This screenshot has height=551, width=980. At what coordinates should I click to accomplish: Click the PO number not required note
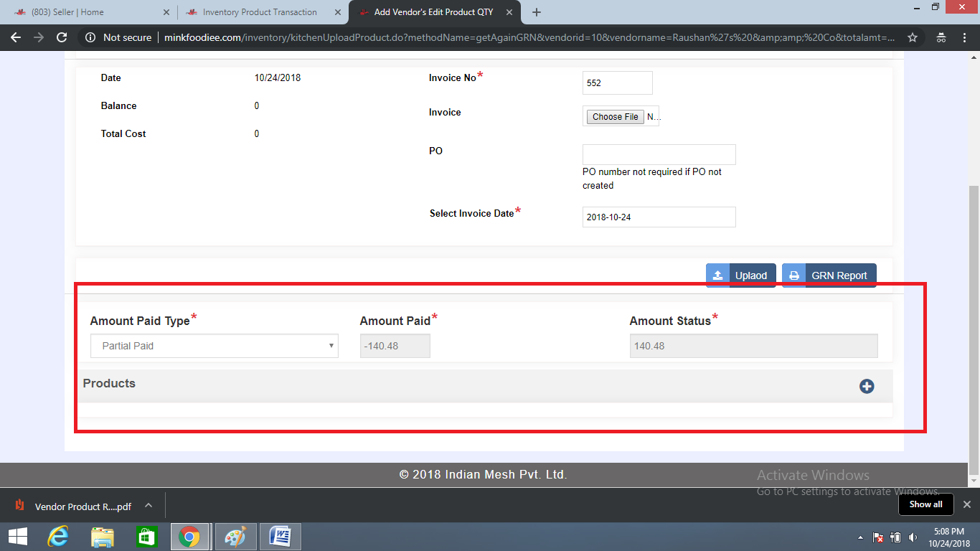[x=652, y=179]
